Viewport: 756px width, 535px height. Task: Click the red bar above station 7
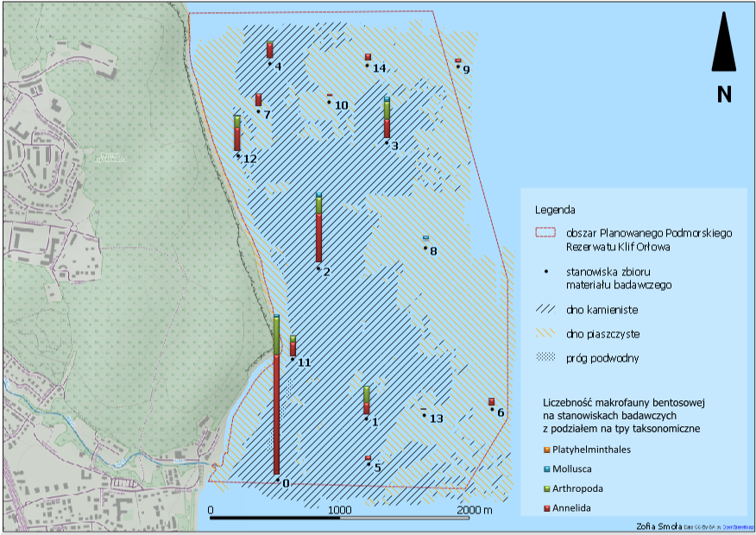point(258,100)
